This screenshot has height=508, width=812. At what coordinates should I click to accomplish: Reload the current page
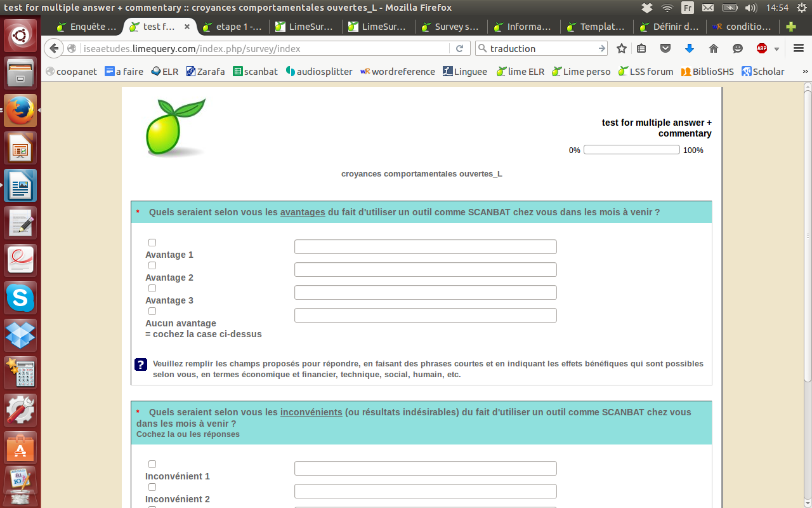coord(459,48)
